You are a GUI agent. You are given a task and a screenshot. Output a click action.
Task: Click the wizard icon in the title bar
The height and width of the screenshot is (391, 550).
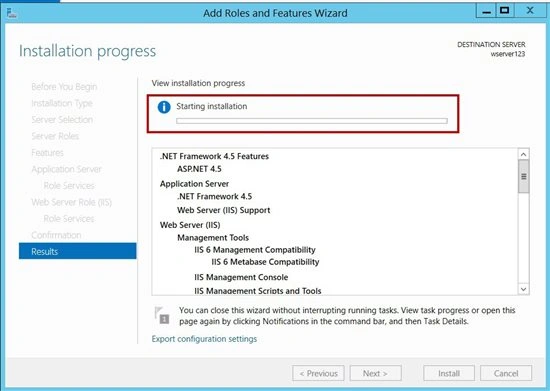point(12,13)
